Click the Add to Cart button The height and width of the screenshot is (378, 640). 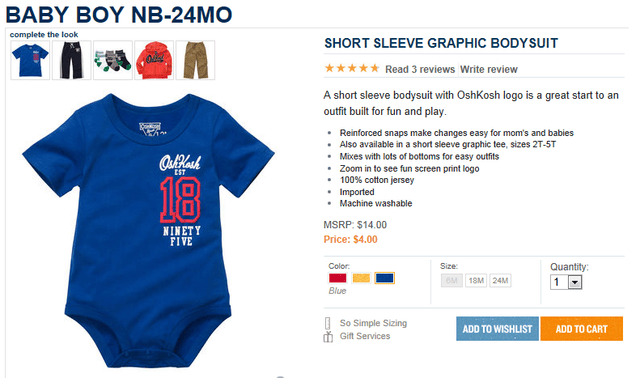pyautogui.click(x=582, y=329)
